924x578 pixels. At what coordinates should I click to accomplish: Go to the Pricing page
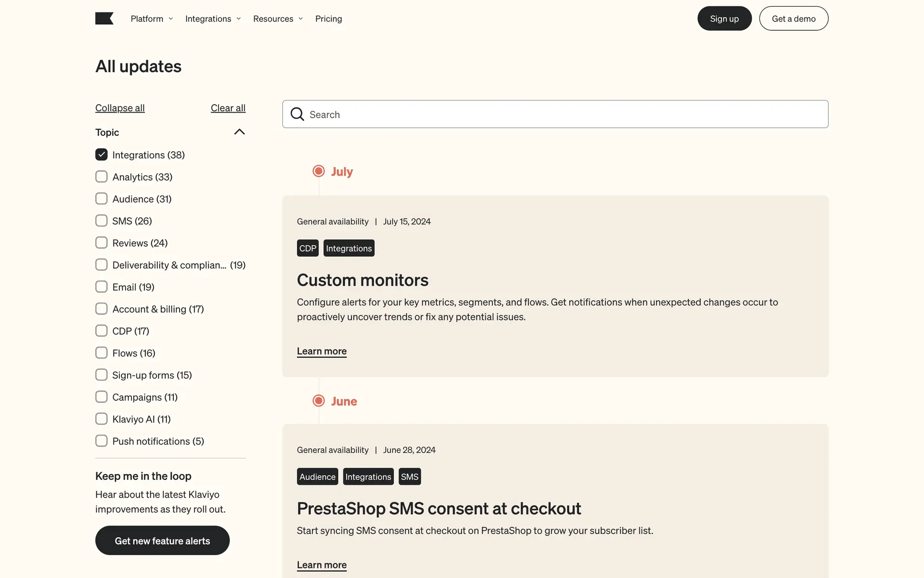pyautogui.click(x=328, y=19)
